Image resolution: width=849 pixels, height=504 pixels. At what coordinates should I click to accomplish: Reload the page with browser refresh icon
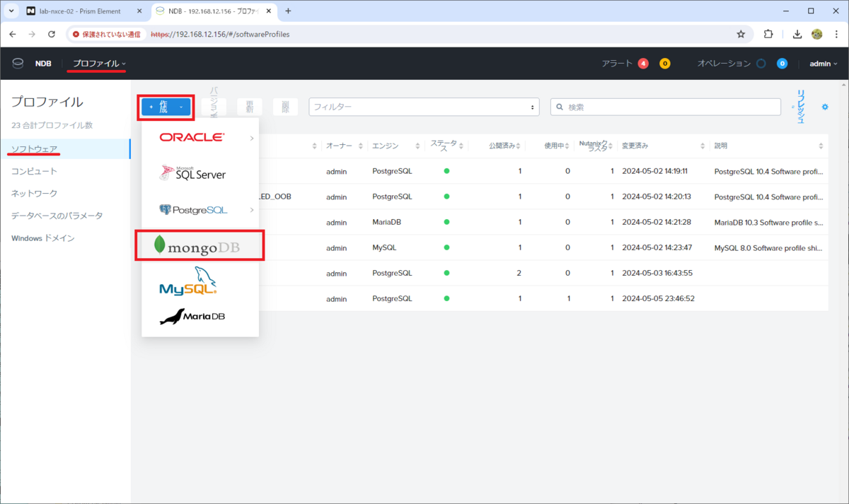pyautogui.click(x=52, y=34)
